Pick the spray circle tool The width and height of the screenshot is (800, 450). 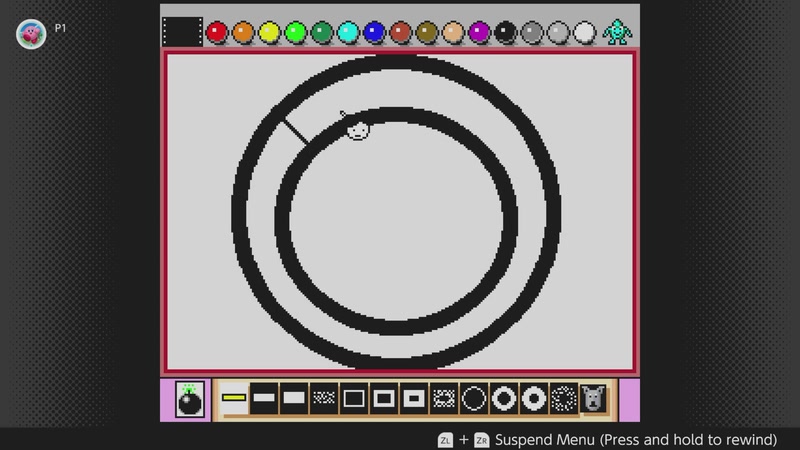[x=563, y=398]
